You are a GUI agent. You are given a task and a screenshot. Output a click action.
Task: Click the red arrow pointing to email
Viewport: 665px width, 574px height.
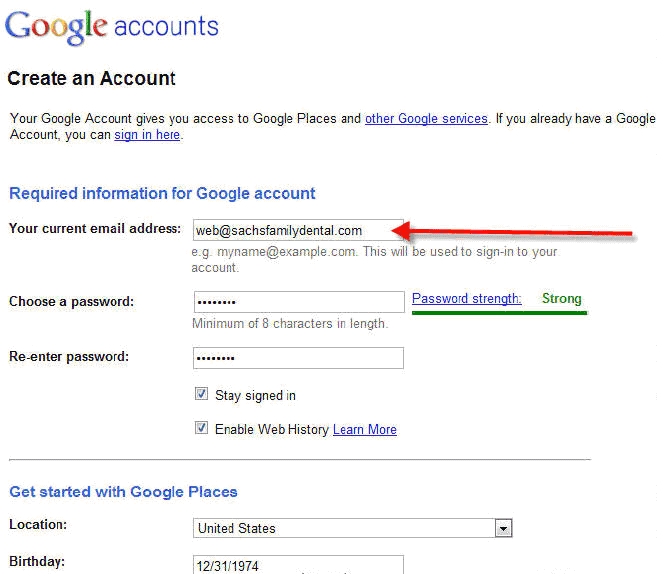point(511,232)
